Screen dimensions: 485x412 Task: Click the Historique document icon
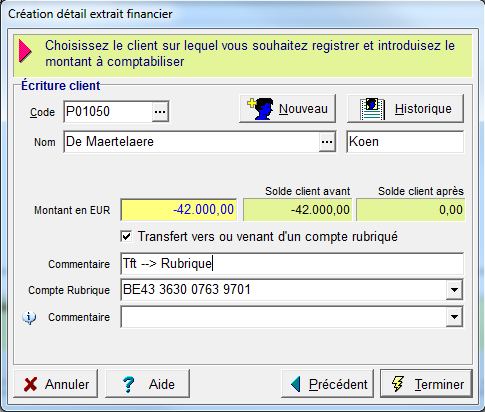coord(373,109)
